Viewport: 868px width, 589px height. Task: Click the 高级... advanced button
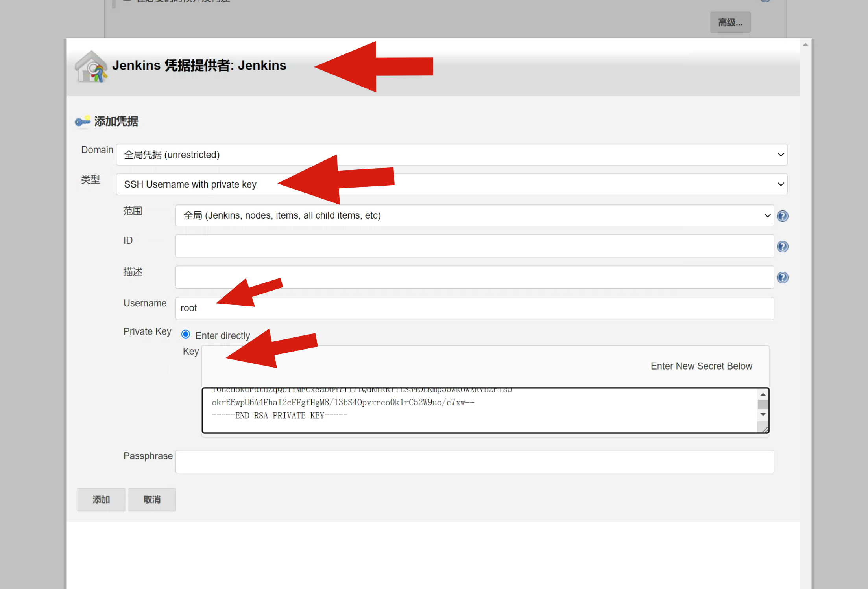pos(730,22)
